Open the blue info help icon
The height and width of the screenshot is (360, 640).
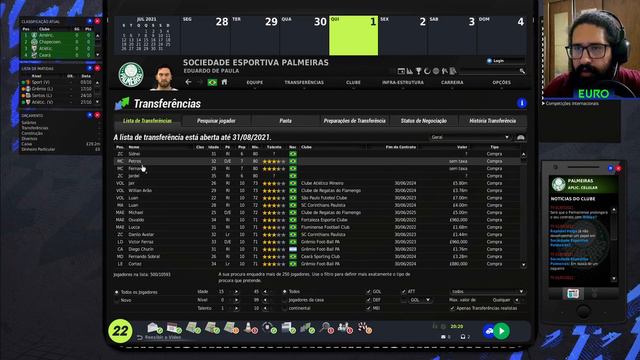pyautogui.click(x=522, y=103)
